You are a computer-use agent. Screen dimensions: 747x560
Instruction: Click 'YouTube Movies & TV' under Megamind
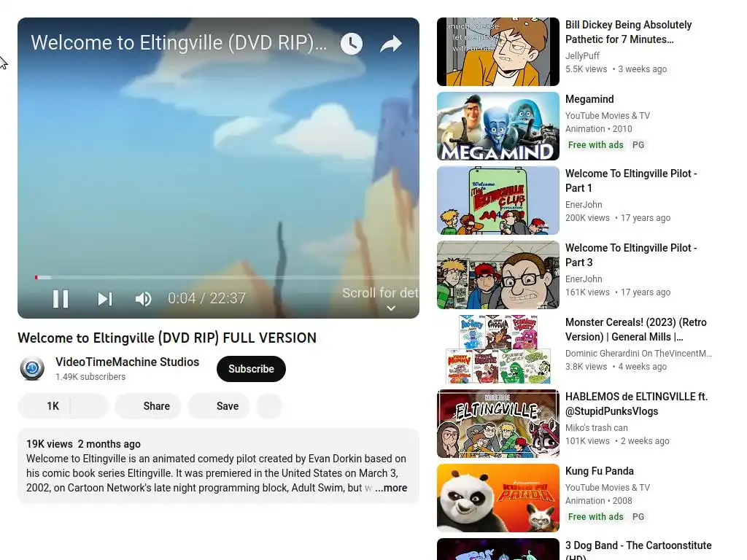pyautogui.click(x=608, y=115)
